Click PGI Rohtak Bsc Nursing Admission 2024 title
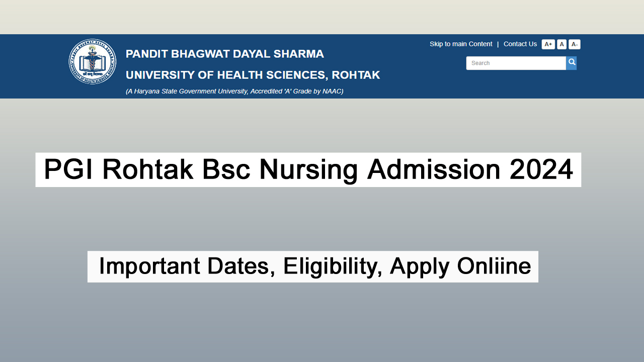The height and width of the screenshot is (362, 644). pyautogui.click(x=308, y=170)
